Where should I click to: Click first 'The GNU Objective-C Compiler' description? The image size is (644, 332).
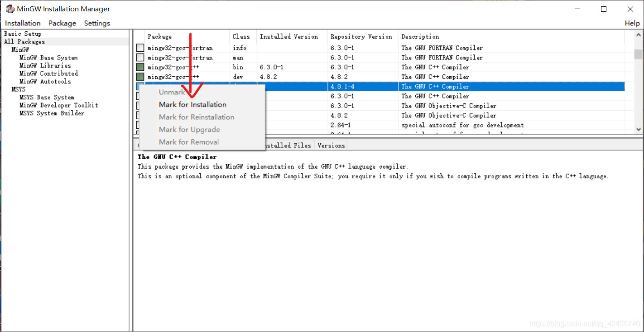(x=449, y=106)
